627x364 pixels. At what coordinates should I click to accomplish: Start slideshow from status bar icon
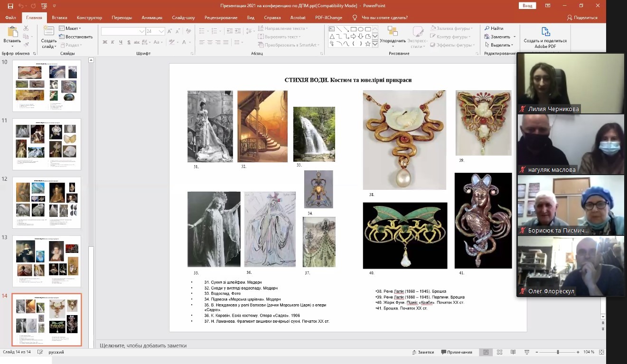[527, 352]
